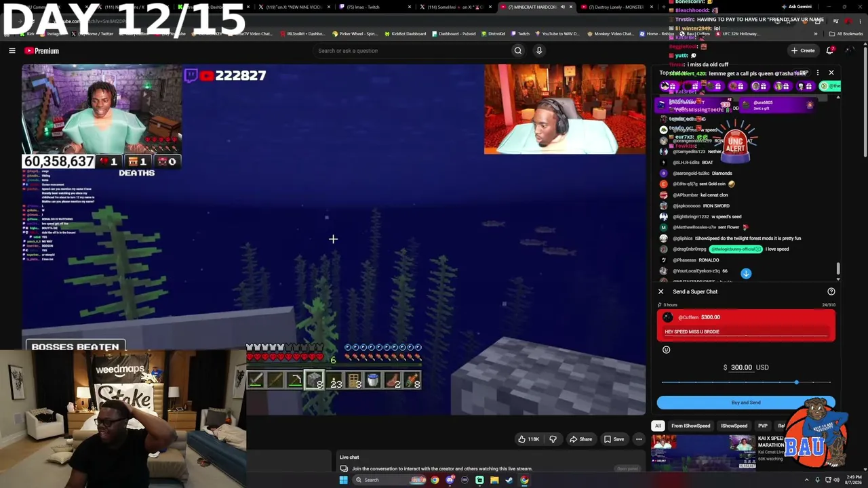
Task: Click the YouTube search magnifier button
Action: (x=518, y=51)
